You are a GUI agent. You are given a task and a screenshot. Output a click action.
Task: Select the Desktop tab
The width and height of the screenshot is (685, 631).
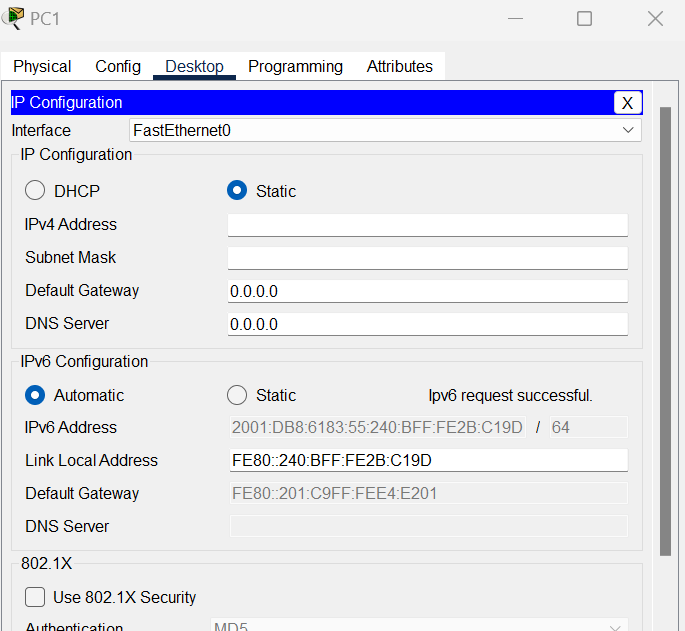pos(194,66)
